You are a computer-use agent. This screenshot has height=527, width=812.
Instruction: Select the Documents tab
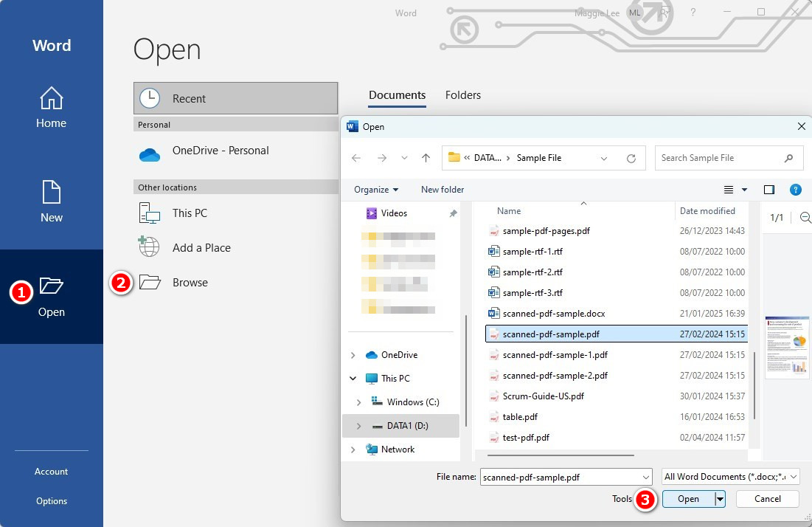(397, 95)
